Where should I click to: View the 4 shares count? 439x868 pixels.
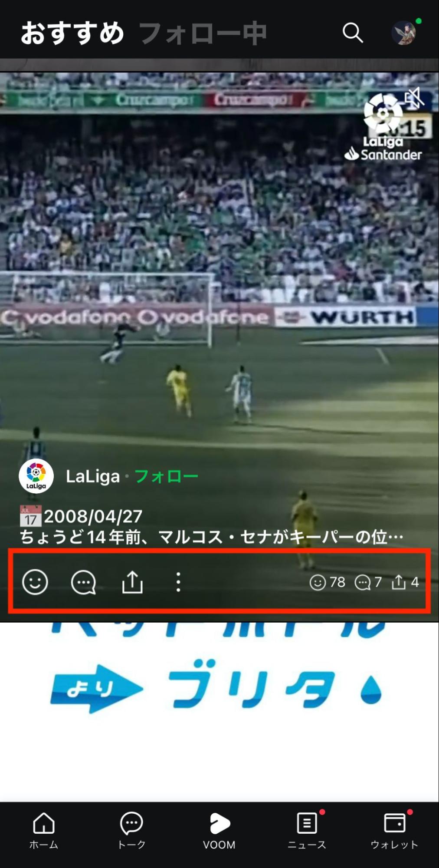pos(405,582)
